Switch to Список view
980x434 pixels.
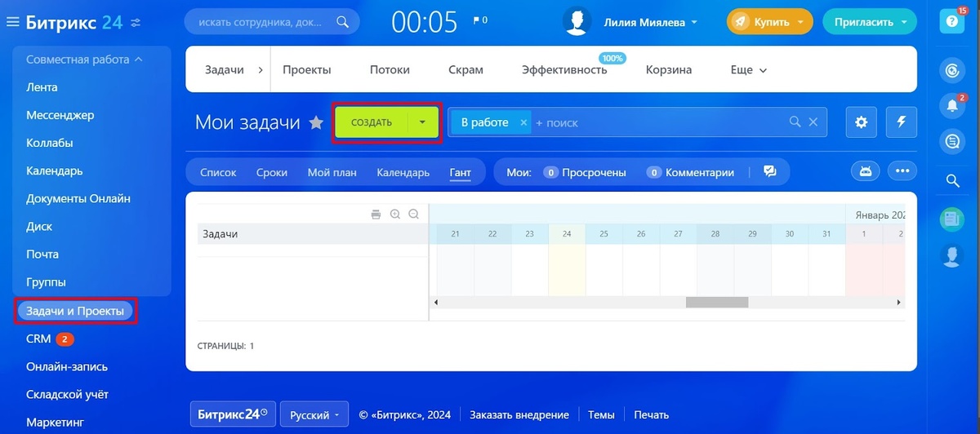218,172
